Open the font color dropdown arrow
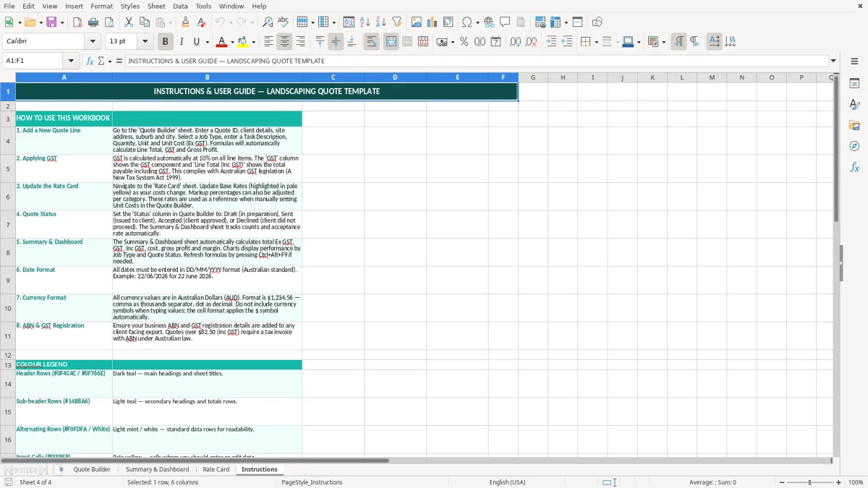The height and width of the screenshot is (488, 868). tap(231, 42)
